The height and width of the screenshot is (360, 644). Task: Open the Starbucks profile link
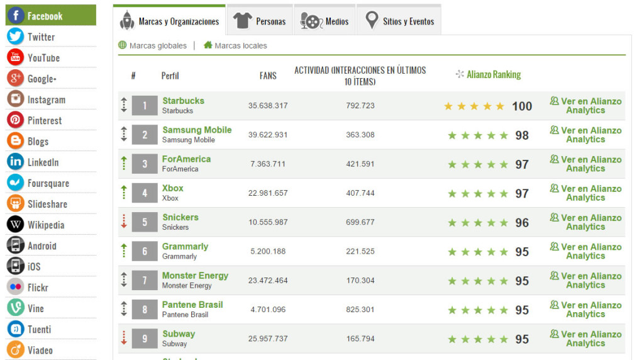[183, 101]
